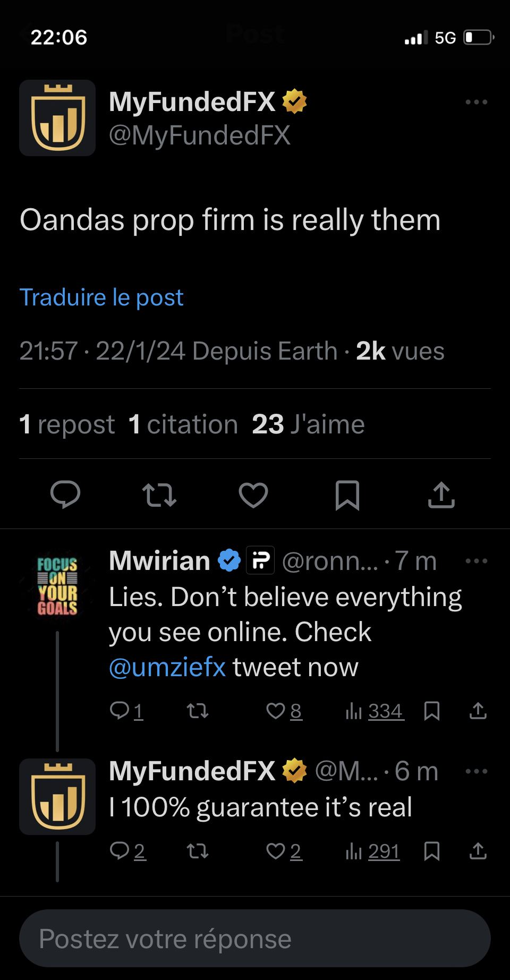Reply to the main MyFundedFX post
Image resolution: width=510 pixels, height=980 pixels.
click(65, 495)
